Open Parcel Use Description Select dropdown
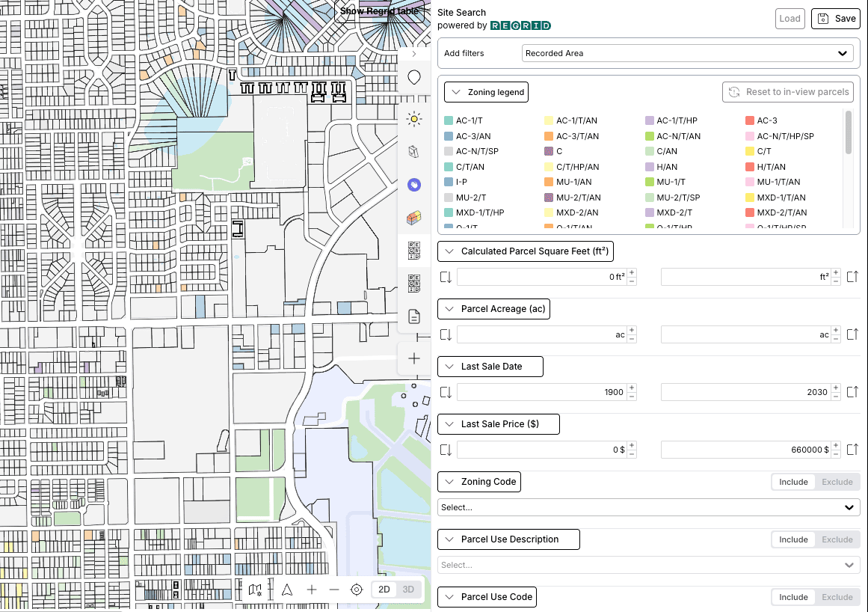 tap(648, 565)
